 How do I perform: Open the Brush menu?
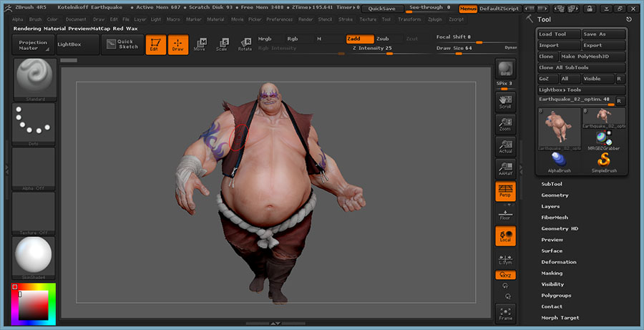pos(35,19)
